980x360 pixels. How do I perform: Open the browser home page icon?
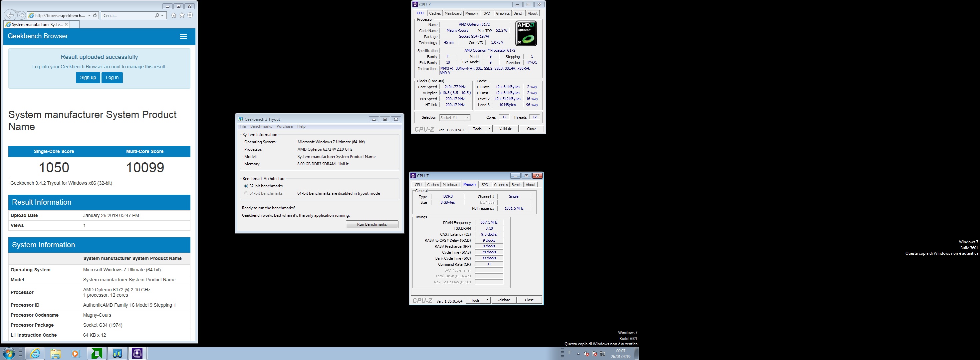pyautogui.click(x=173, y=15)
